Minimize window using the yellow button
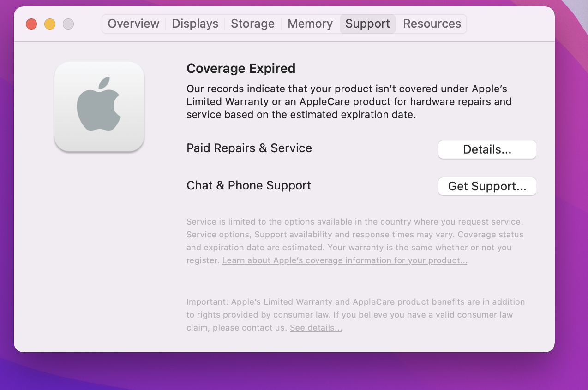The width and height of the screenshot is (588, 390). [x=50, y=24]
